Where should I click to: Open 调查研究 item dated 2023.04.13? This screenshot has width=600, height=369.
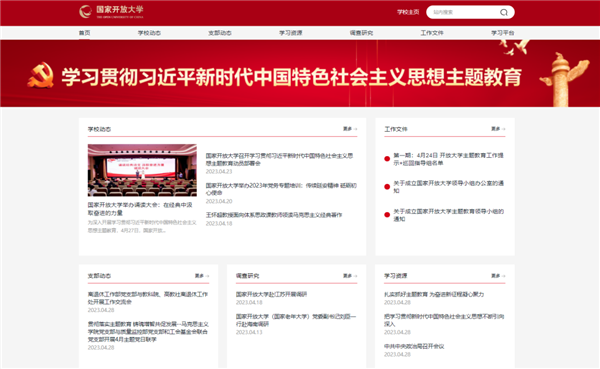(x=296, y=320)
